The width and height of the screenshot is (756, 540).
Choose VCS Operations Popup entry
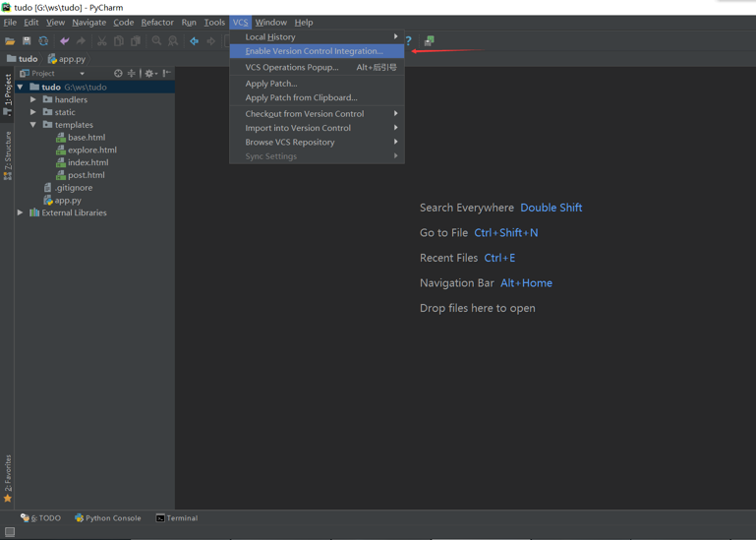317,67
